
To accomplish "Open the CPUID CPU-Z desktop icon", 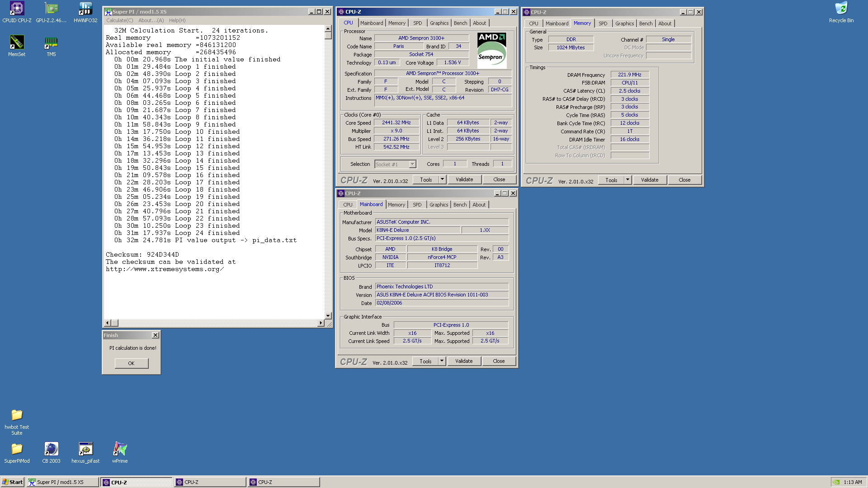I will point(17,12).
